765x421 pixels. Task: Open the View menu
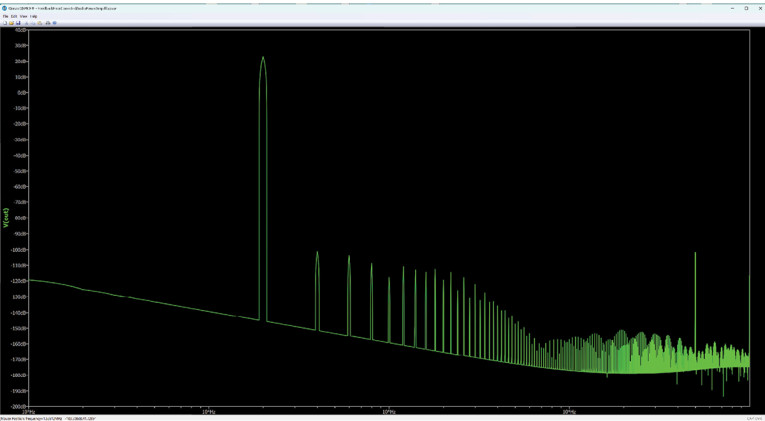tap(23, 16)
